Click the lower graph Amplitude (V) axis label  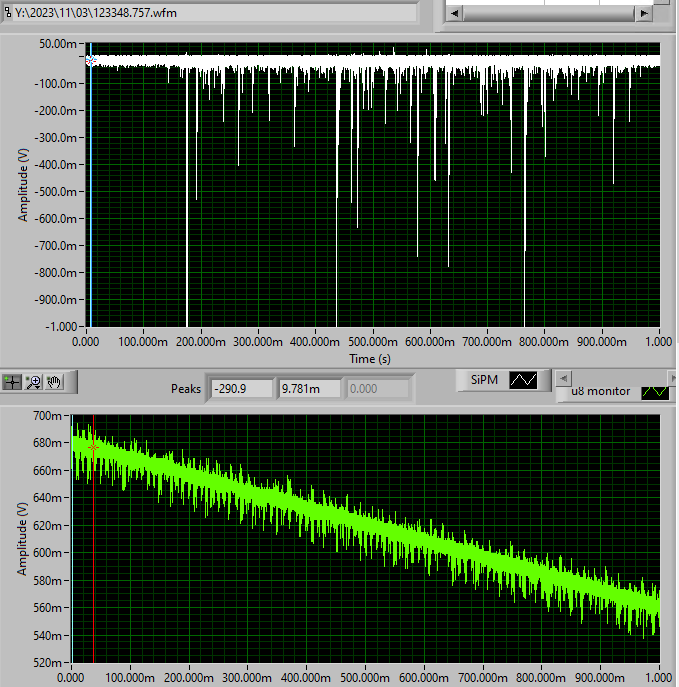pyautogui.click(x=22, y=538)
